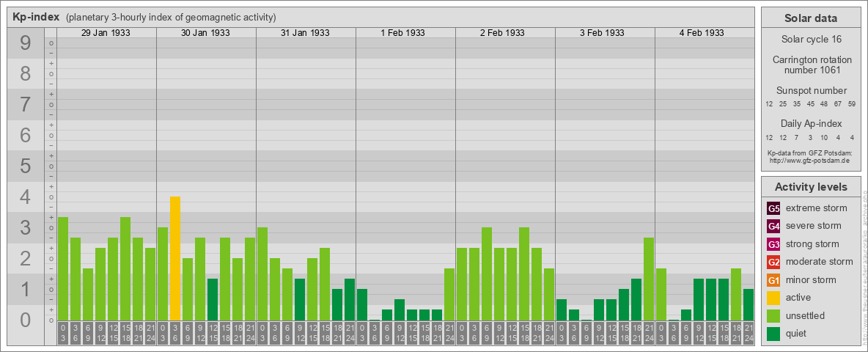Click the 'Solar data' panel heading
The height and width of the screenshot is (352, 868).
coord(811,18)
